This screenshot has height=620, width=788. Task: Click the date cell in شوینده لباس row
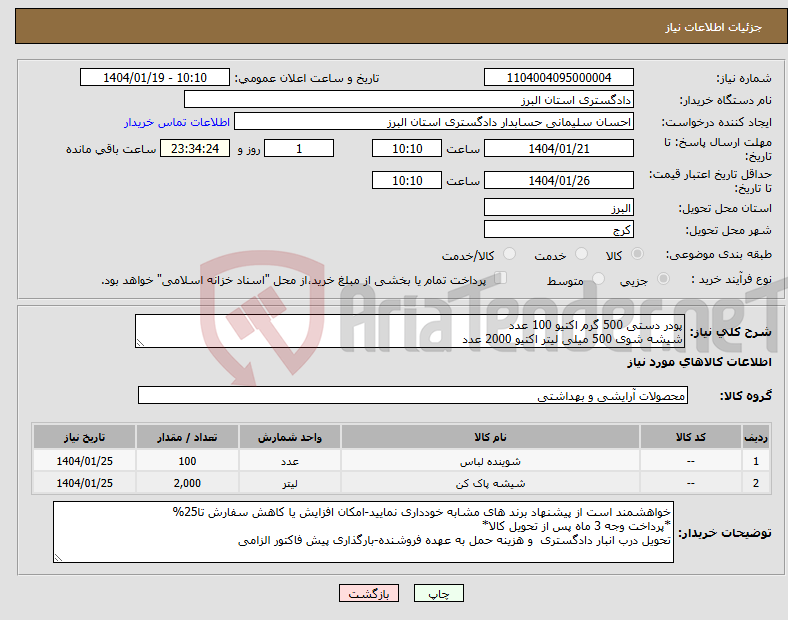pyautogui.click(x=84, y=461)
